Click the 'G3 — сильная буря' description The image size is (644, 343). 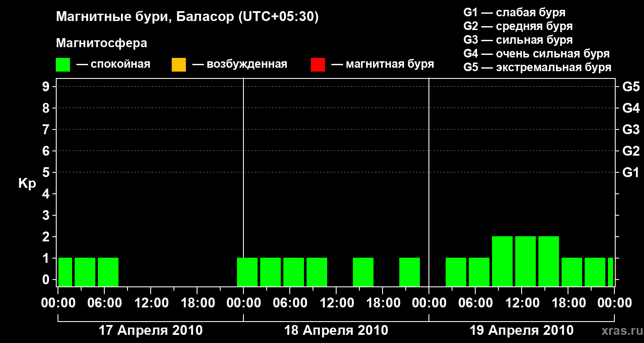(x=518, y=40)
